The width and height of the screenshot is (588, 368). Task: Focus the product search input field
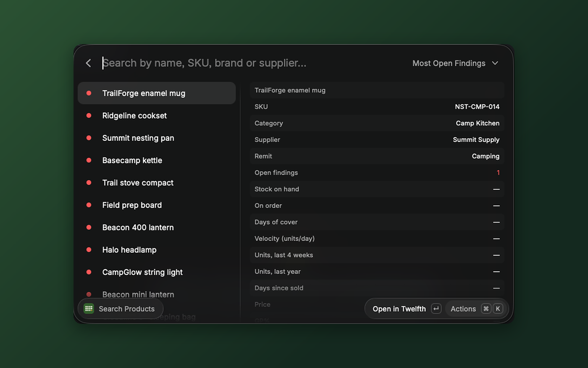(252, 63)
